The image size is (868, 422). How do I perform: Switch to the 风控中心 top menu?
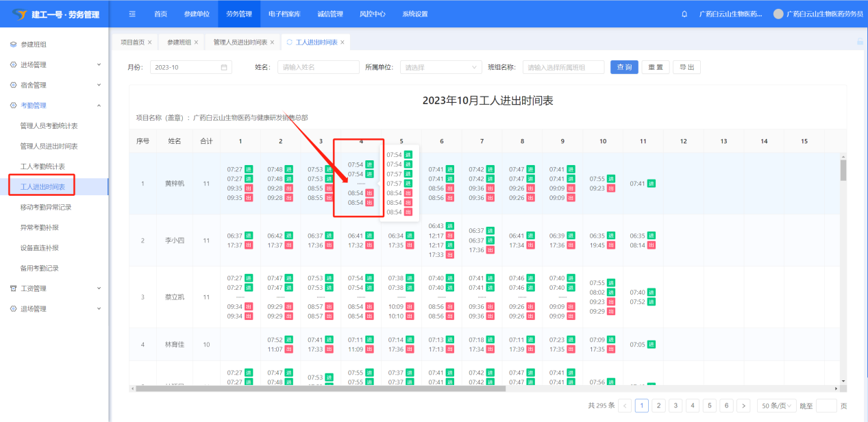[x=372, y=14]
